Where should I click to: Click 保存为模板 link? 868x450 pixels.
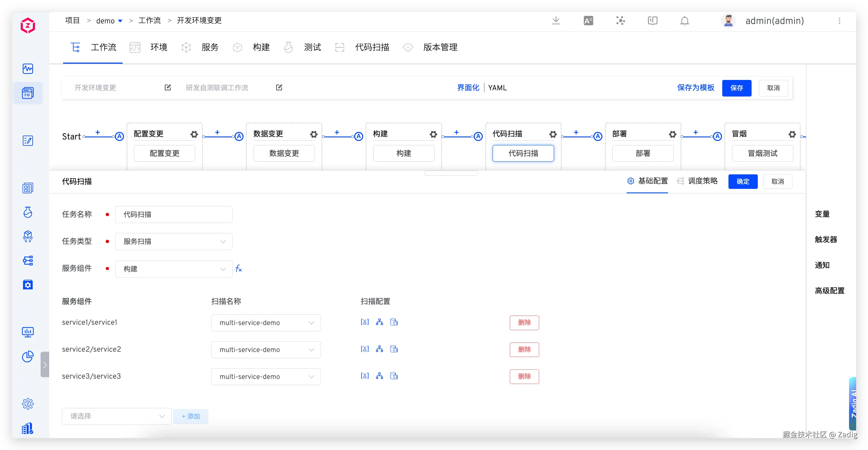696,88
